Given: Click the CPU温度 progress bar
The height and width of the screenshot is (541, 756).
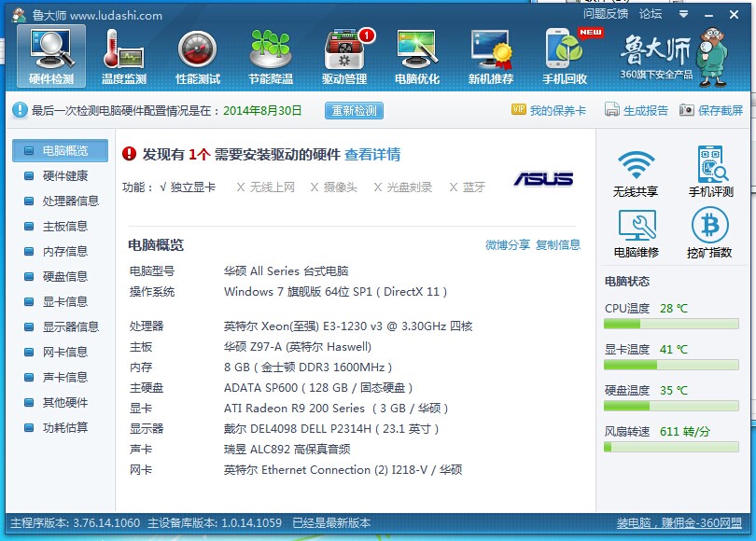Looking at the screenshot, I should coord(671,324).
